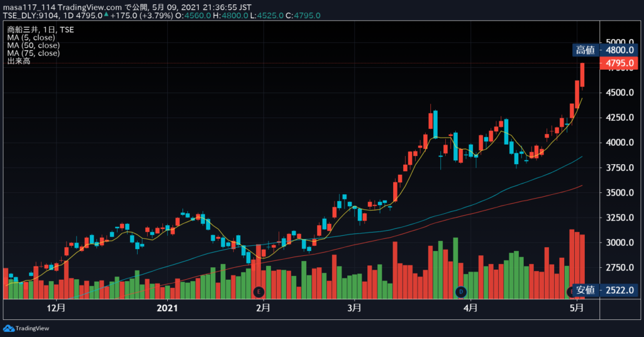The width and height of the screenshot is (644, 337).
Task: Click the 3250.0 price axis label
Action: pos(619,218)
